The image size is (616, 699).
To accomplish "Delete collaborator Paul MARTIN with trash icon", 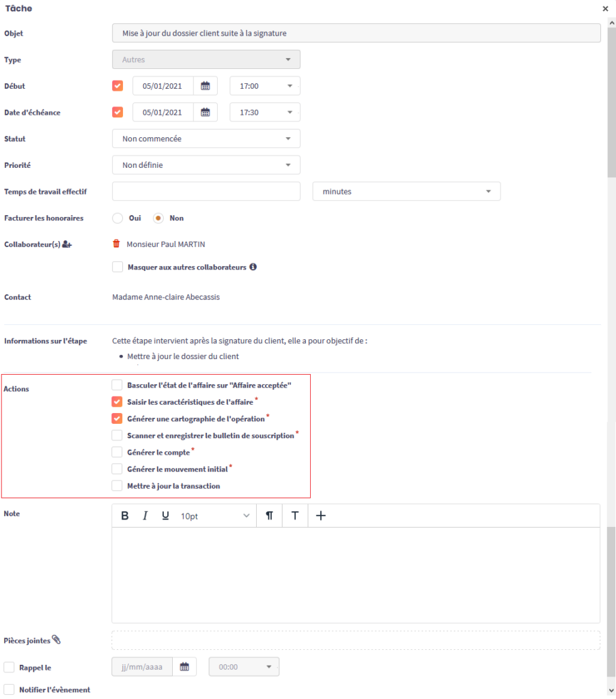I will pyautogui.click(x=116, y=244).
